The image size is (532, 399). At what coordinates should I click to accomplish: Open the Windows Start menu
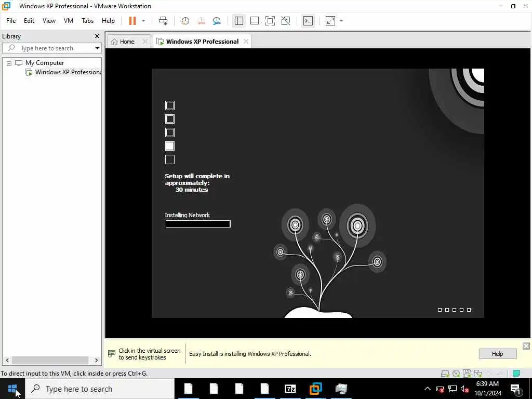[x=12, y=389]
